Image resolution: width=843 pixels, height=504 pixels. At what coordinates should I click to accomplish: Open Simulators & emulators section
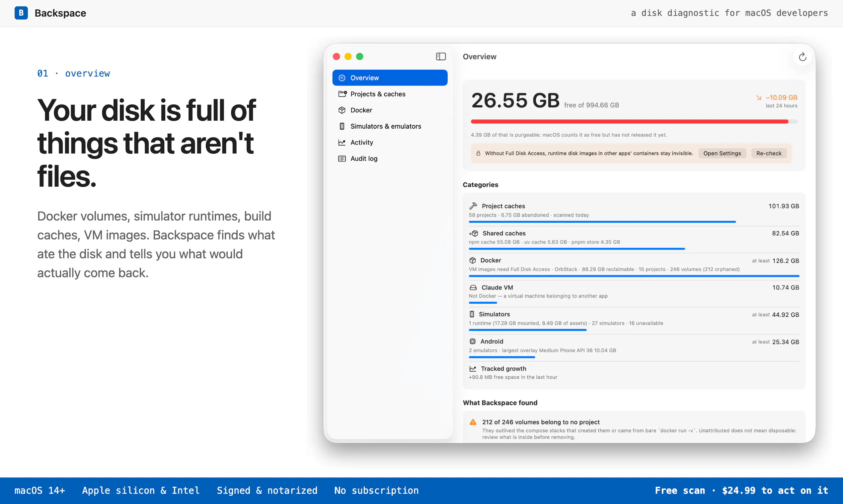tap(390, 126)
